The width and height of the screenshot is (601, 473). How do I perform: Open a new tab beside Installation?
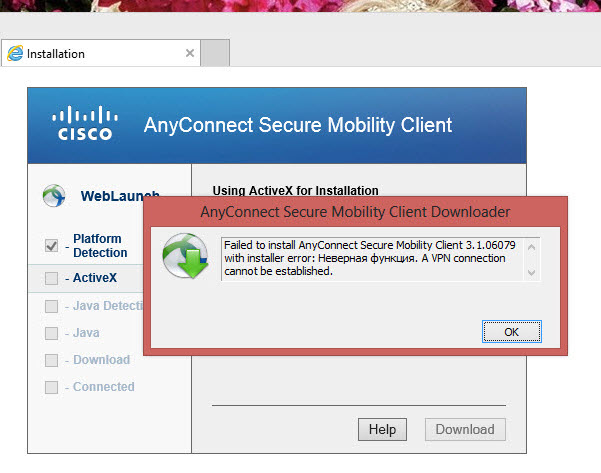tap(216, 53)
